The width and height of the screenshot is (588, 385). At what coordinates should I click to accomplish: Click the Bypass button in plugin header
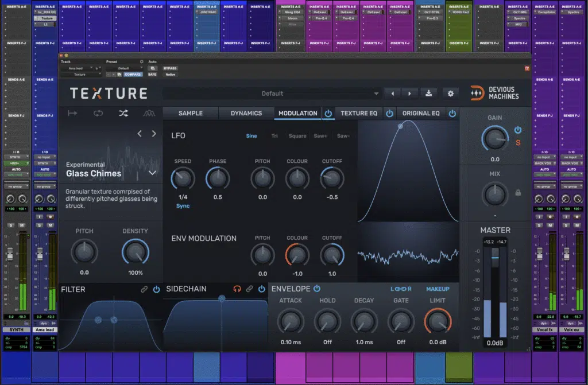[170, 68]
